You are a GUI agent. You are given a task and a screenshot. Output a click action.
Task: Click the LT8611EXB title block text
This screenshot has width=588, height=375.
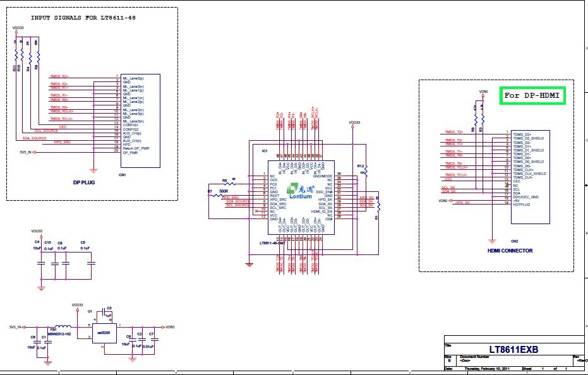[513, 349]
